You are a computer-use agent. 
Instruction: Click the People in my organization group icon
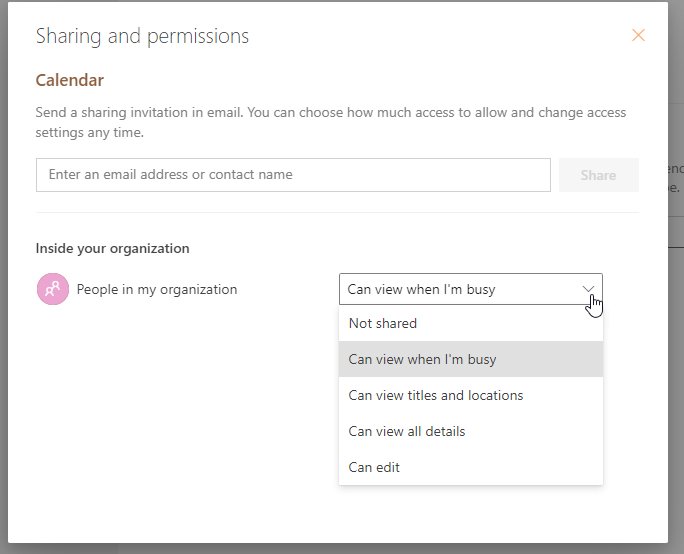coord(53,289)
